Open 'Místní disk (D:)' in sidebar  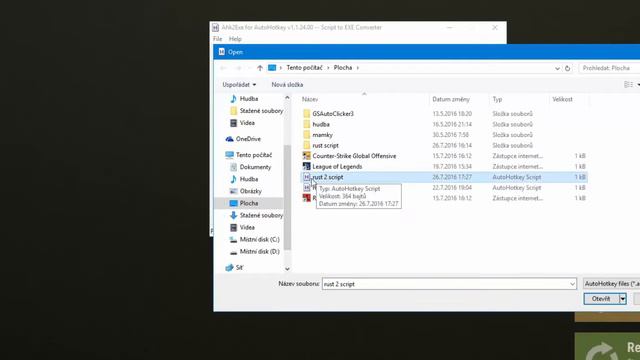click(259, 252)
